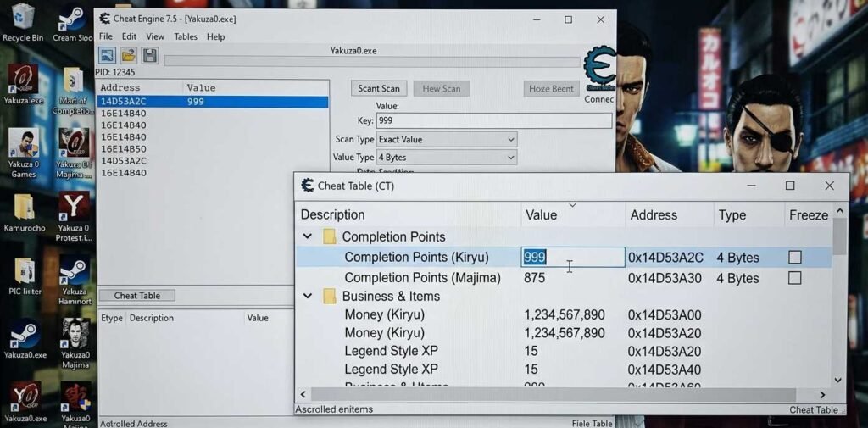
Task: Click the horizontal scroll right arrow
Action: coord(822,395)
